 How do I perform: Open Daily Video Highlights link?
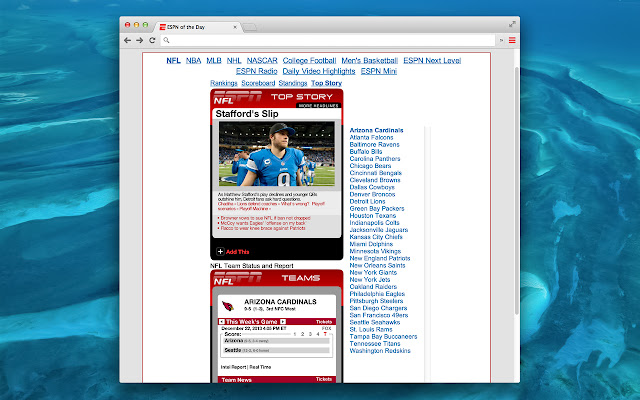click(319, 71)
